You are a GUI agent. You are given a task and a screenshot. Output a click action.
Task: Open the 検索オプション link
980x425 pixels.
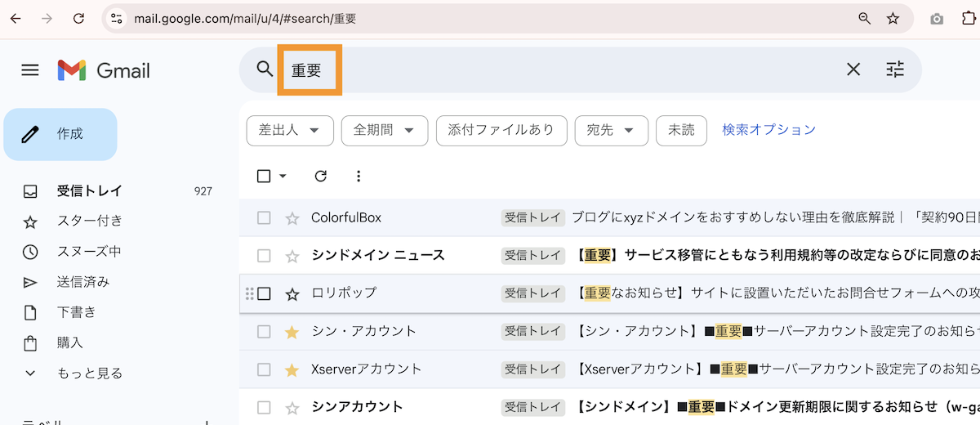[x=768, y=130]
